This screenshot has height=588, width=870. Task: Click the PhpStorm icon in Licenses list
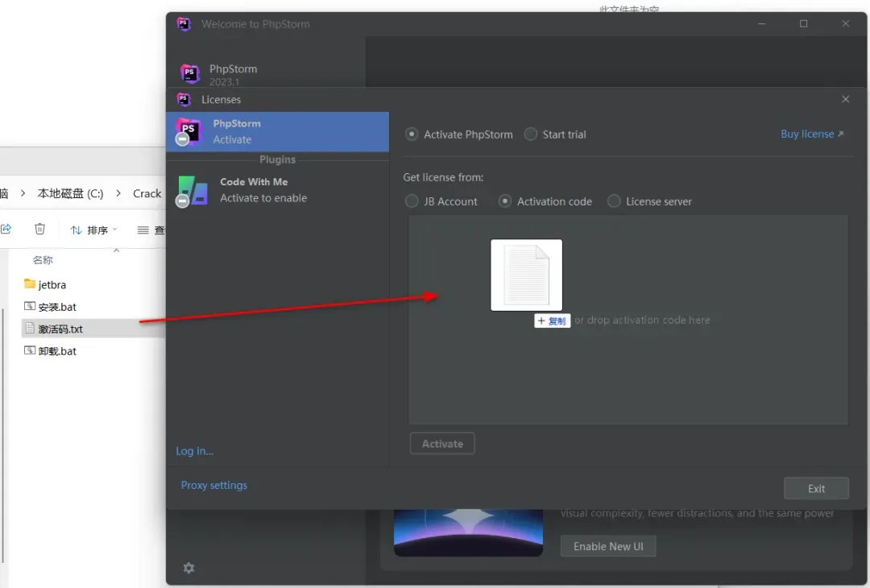pyautogui.click(x=188, y=132)
